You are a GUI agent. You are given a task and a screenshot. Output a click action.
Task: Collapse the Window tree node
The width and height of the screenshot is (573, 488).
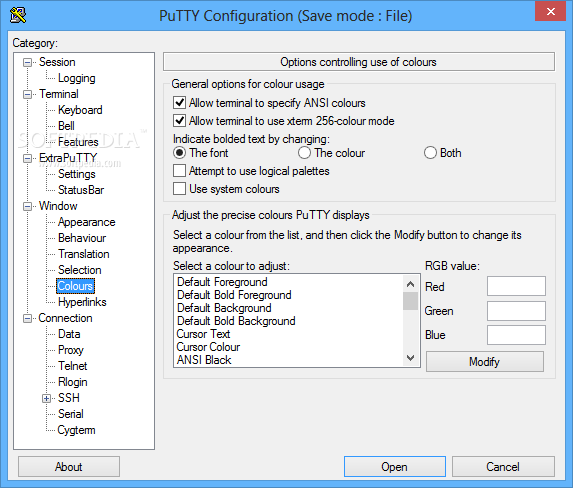click(x=27, y=207)
